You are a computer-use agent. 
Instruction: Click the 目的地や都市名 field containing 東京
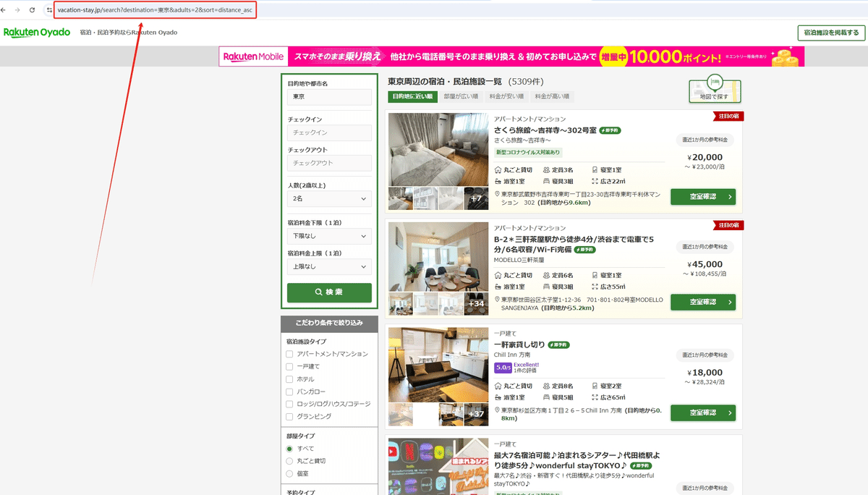(329, 96)
